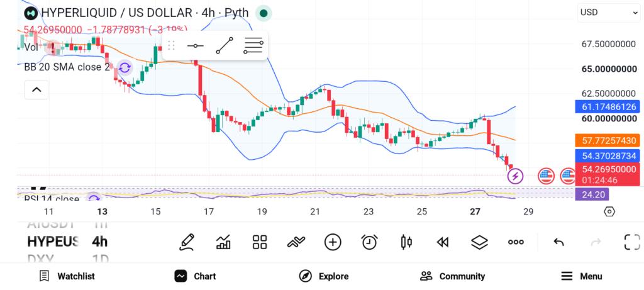Image resolution: width=644 pixels, height=290 pixels.
Task: Select the Fib retracement lines tool
Action: coord(253,45)
